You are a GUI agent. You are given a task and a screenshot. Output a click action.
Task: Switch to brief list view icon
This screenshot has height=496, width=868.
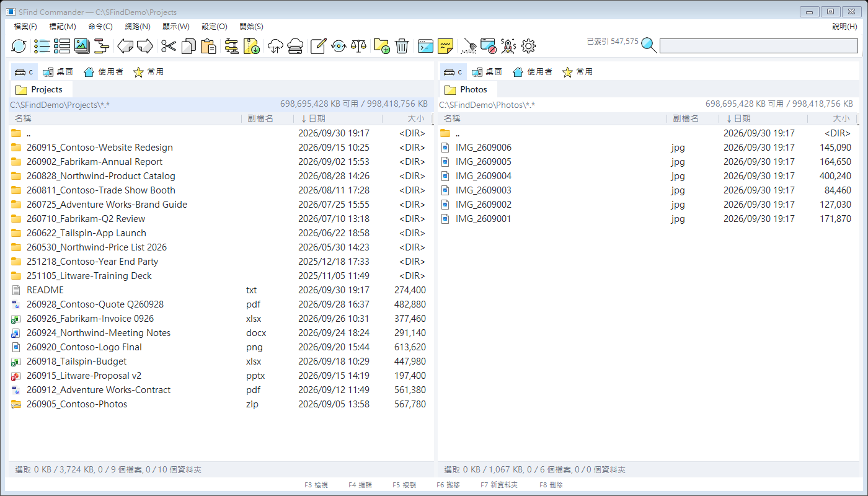click(42, 46)
